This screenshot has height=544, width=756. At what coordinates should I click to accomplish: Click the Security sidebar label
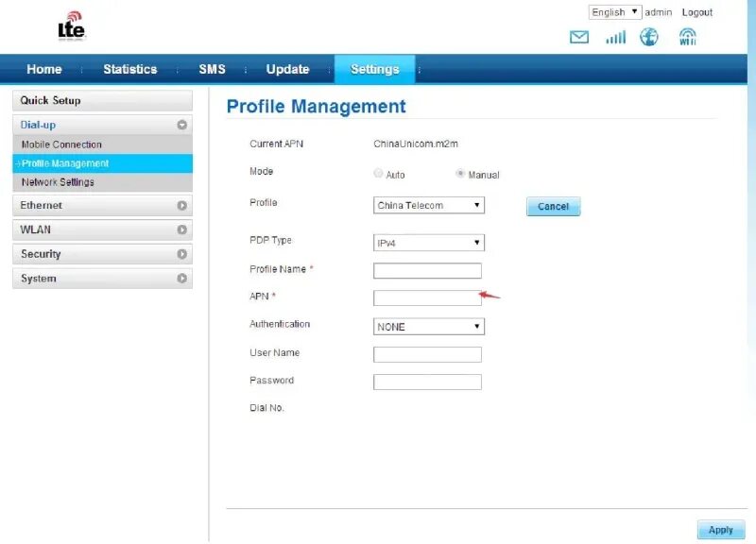pyautogui.click(x=41, y=254)
